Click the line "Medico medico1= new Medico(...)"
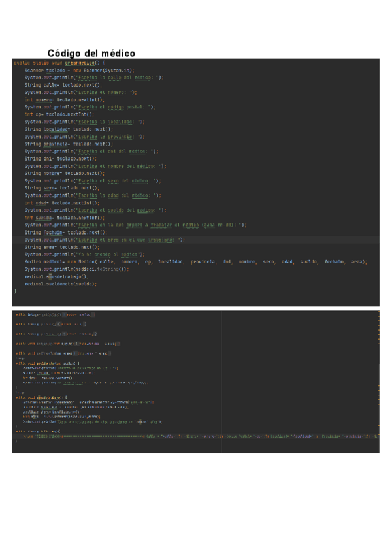 (196, 262)
